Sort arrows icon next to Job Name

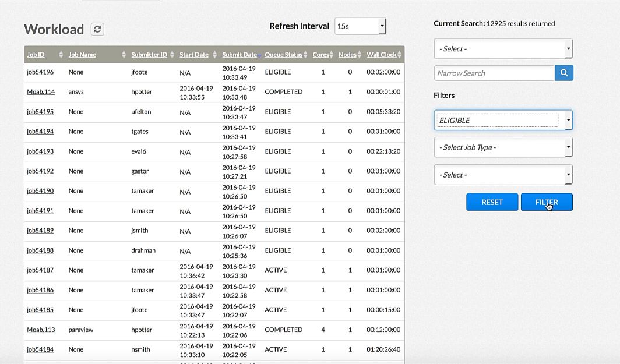click(x=124, y=55)
